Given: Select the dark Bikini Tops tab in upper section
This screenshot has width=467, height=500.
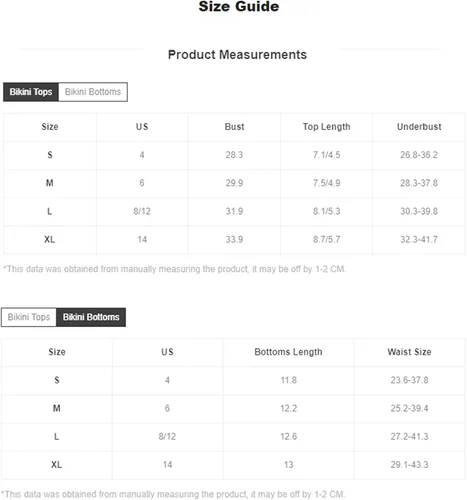Looking at the screenshot, I should (x=31, y=92).
